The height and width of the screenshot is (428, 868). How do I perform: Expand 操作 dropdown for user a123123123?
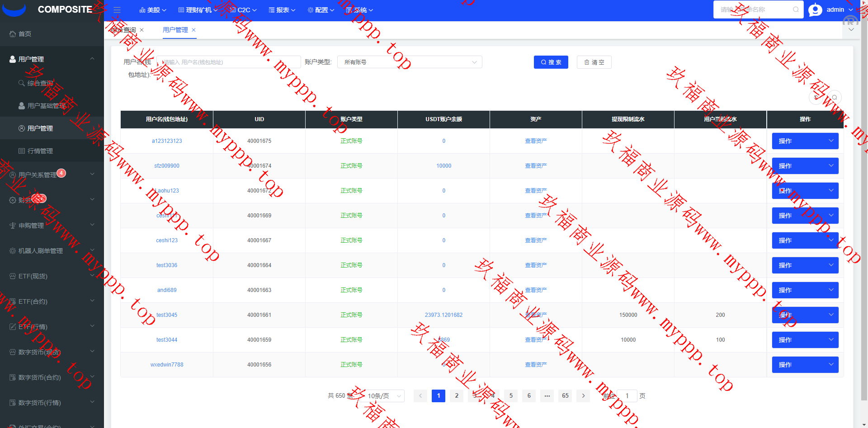coord(805,141)
